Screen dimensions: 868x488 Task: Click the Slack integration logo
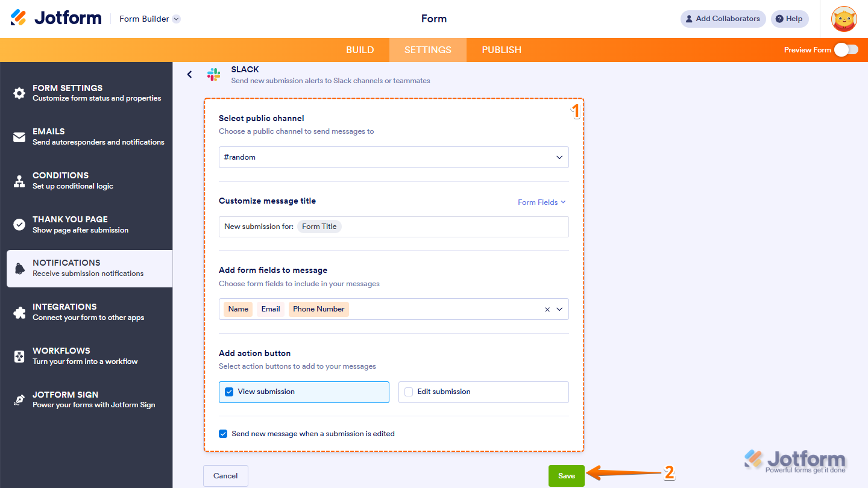click(x=213, y=74)
